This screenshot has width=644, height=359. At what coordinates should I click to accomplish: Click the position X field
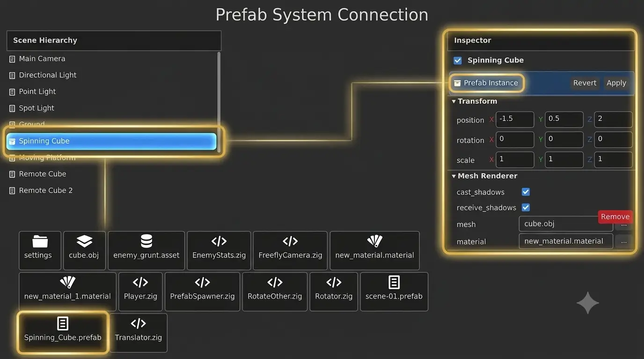(515, 119)
